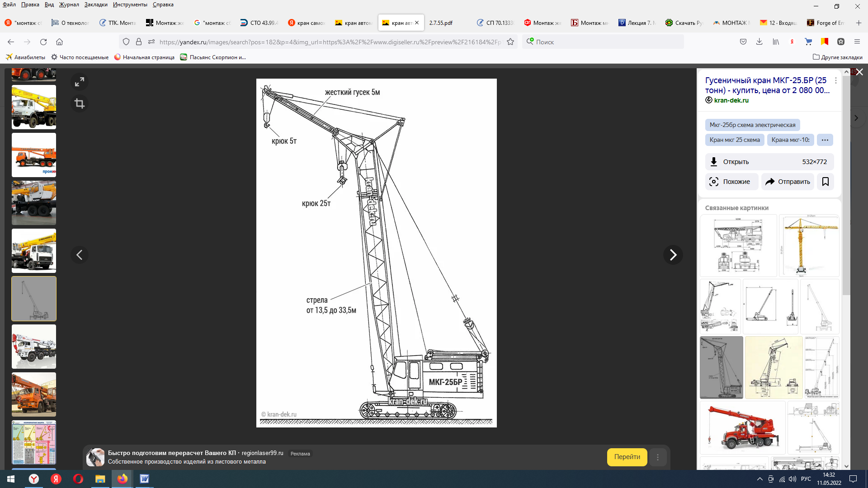Open the Гусеничный кран МКГ-25.БР title link
This screenshot has height=488, width=868.
767,85
